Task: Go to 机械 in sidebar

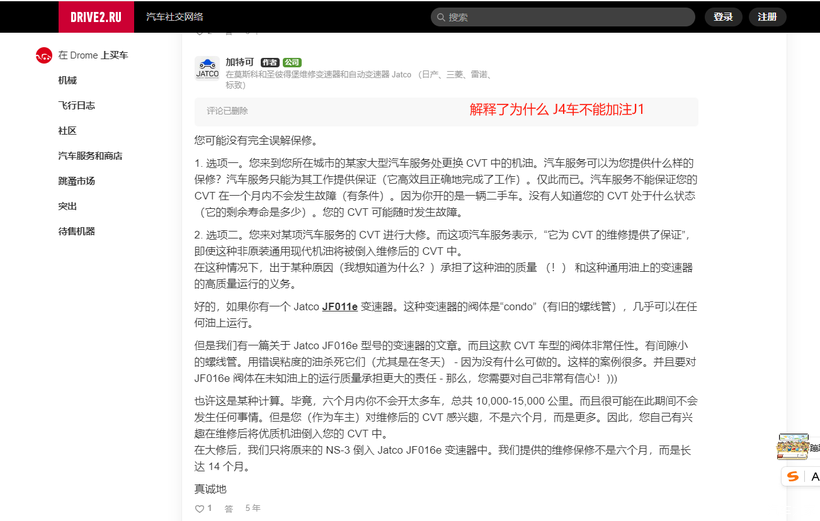Action: 67,80
